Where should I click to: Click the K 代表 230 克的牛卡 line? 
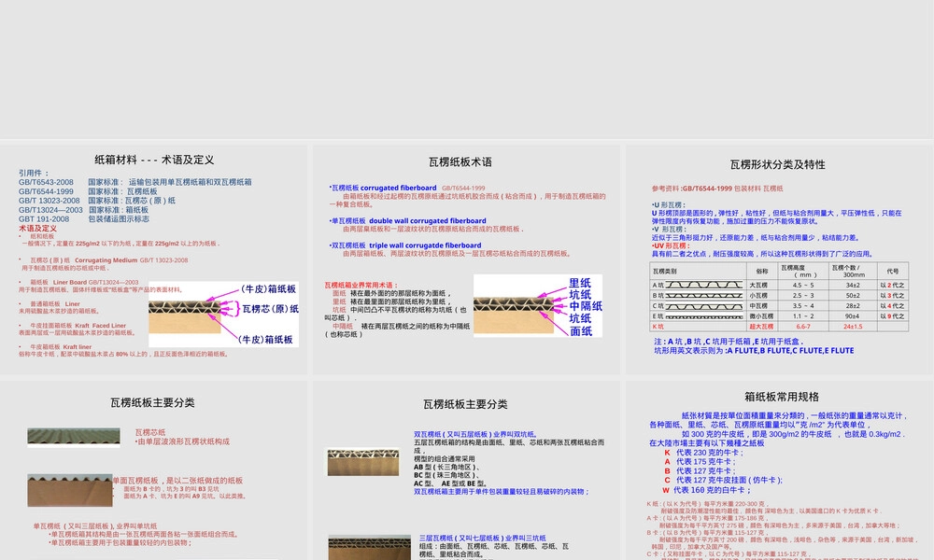pos(703,453)
